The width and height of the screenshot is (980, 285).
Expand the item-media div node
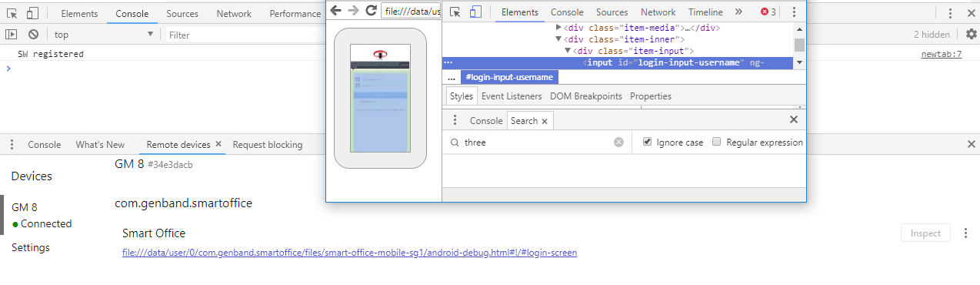pyautogui.click(x=559, y=28)
